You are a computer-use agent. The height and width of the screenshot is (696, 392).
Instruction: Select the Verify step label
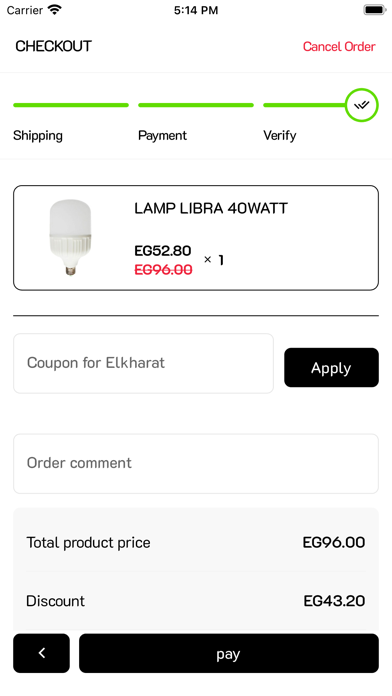click(280, 135)
